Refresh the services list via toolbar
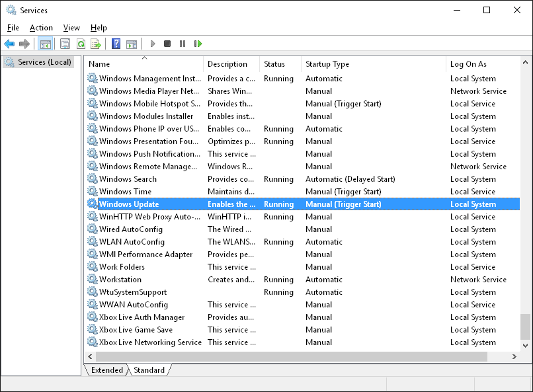The width and height of the screenshot is (533, 392). pyautogui.click(x=81, y=44)
